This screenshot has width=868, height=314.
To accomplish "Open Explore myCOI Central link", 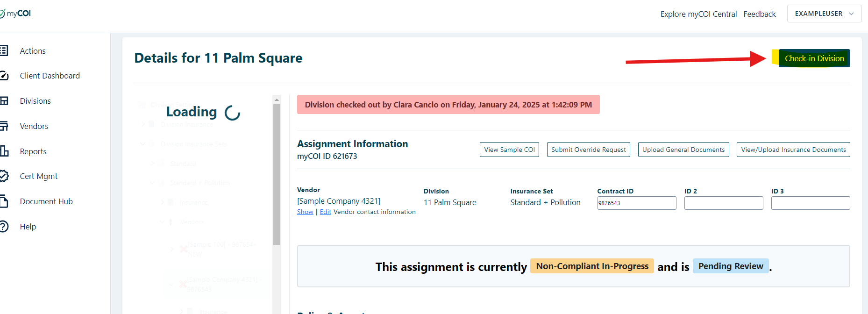I will (698, 14).
